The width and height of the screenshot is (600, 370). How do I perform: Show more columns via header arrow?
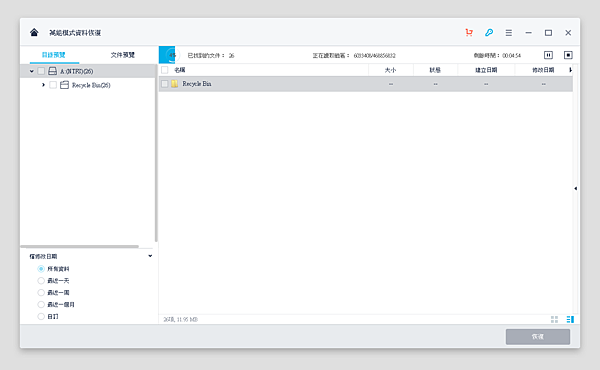coord(570,70)
